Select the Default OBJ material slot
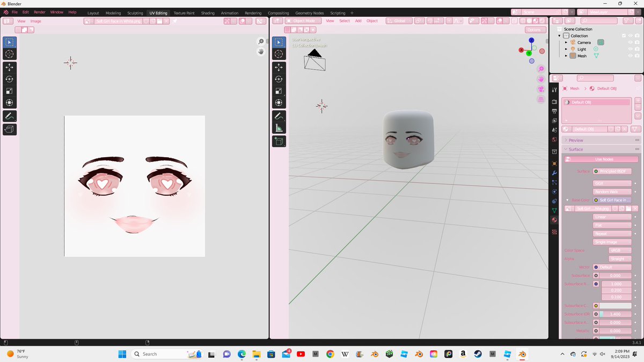Viewport: 644px width, 362px height. (597, 102)
